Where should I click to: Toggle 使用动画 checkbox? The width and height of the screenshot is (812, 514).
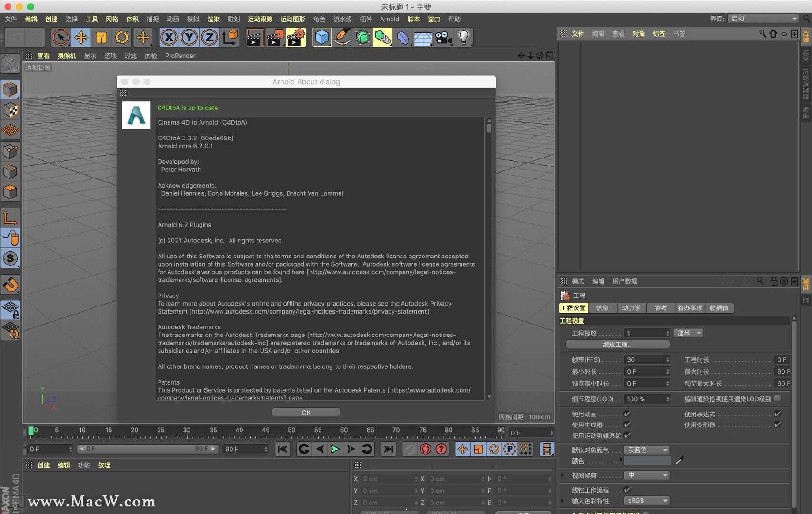point(627,414)
